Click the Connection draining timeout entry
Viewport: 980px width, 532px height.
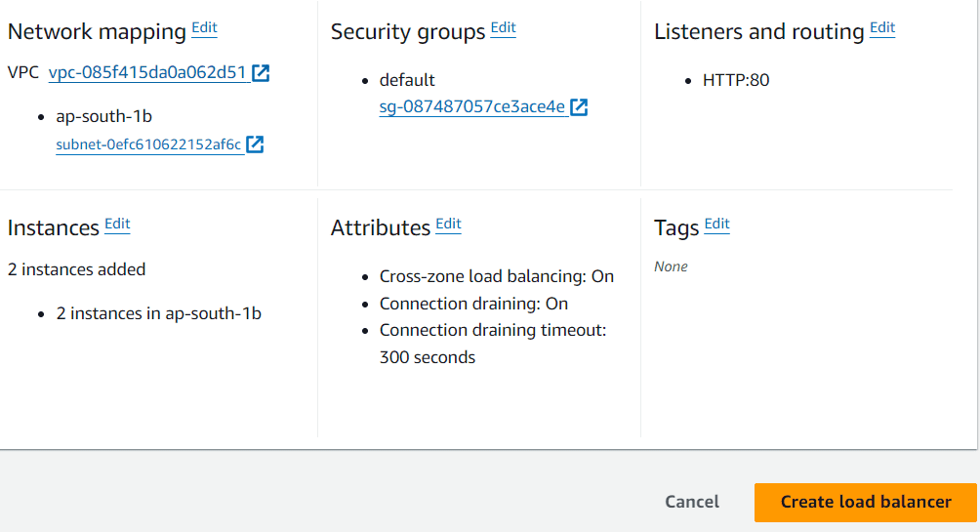(493, 331)
